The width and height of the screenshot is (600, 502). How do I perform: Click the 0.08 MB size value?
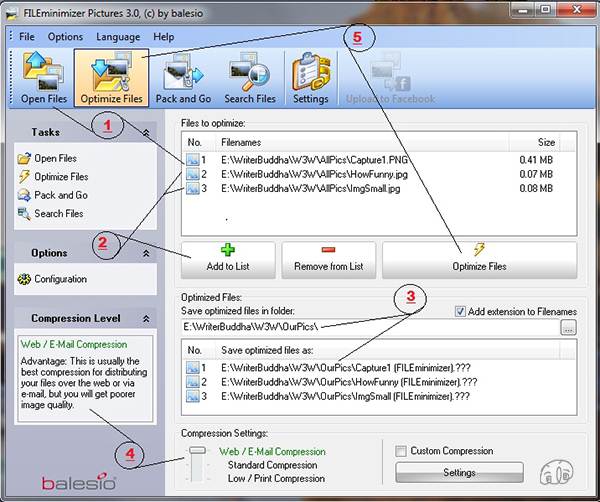pyautogui.click(x=536, y=188)
